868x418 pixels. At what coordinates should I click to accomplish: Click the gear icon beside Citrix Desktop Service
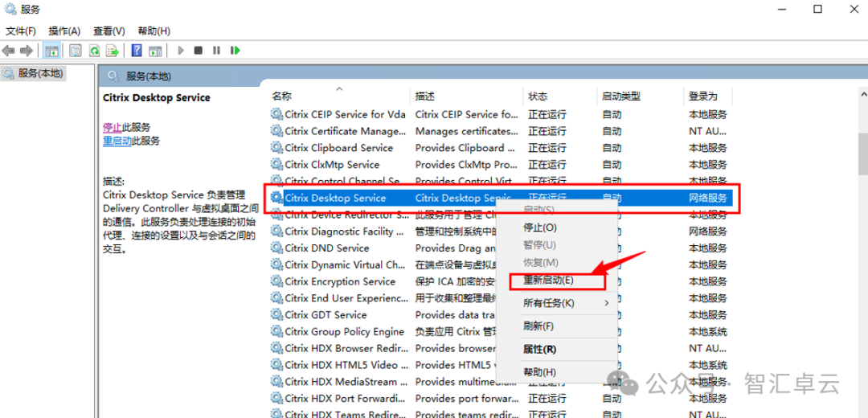pos(276,198)
